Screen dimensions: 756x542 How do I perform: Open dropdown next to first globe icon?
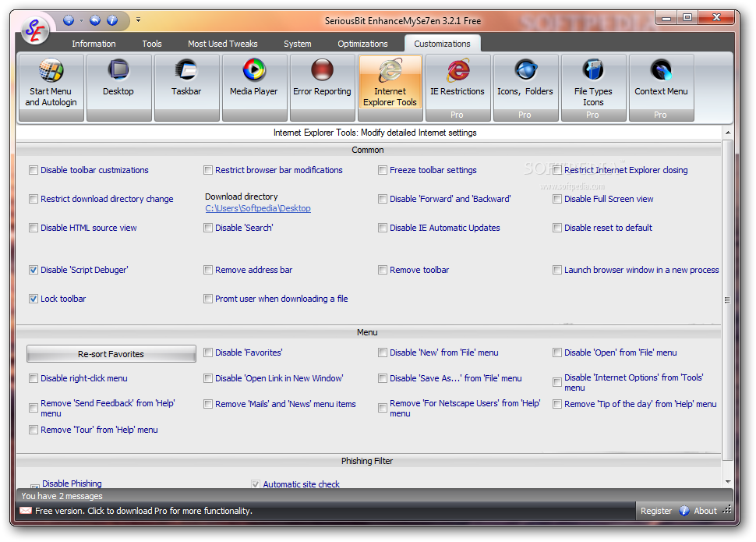pos(81,20)
